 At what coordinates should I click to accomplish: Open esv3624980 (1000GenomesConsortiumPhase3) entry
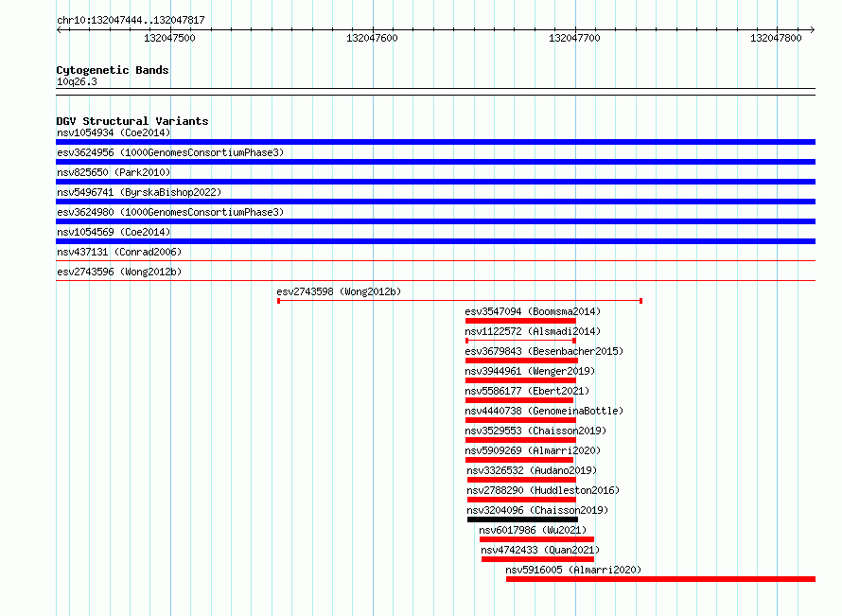[x=170, y=212]
